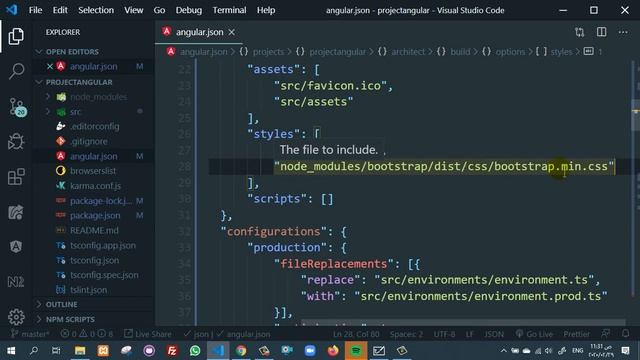This screenshot has height=360, width=640.
Task: Open package-lock.json file
Action: (x=100, y=200)
